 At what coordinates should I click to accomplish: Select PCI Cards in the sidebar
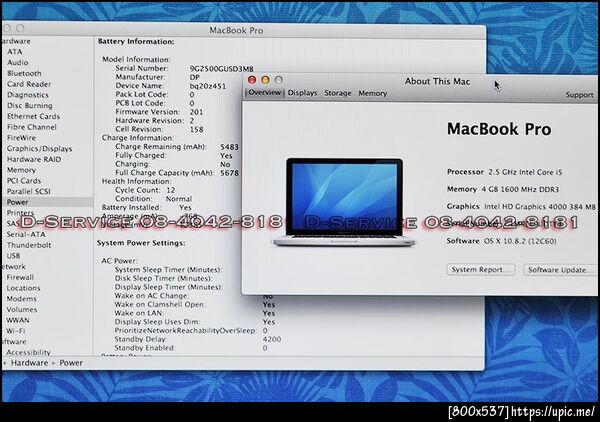point(24,181)
